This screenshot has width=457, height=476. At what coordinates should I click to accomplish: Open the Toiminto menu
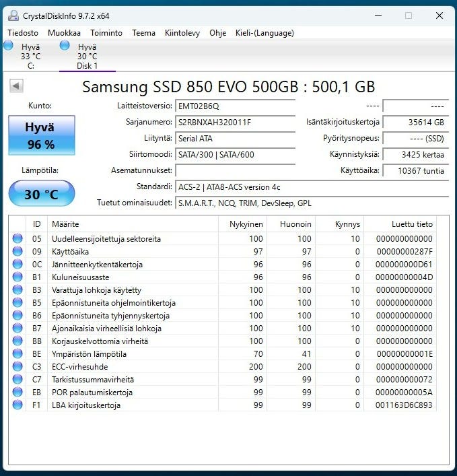point(106,32)
